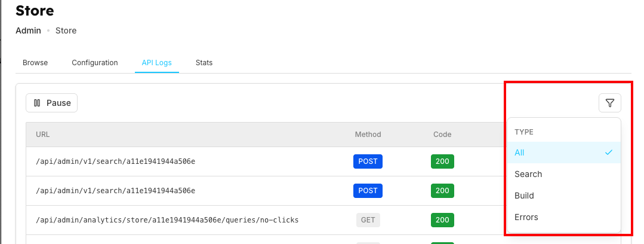Show only Errors in the logs
Image resolution: width=644 pixels, height=244 pixels.
coord(526,217)
